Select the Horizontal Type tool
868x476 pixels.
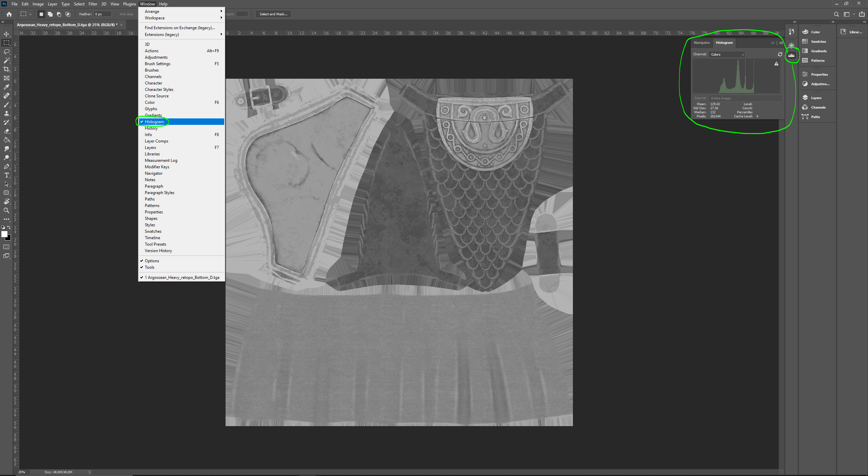pyautogui.click(x=6, y=175)
